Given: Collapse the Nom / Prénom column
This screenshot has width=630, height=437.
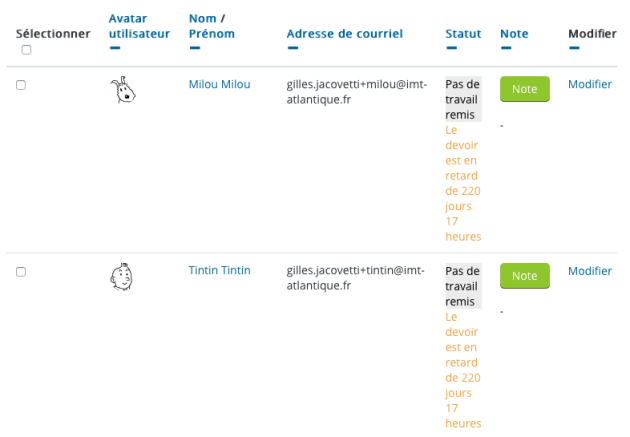Looking at the screenshot, I should (x=195, y=48).
